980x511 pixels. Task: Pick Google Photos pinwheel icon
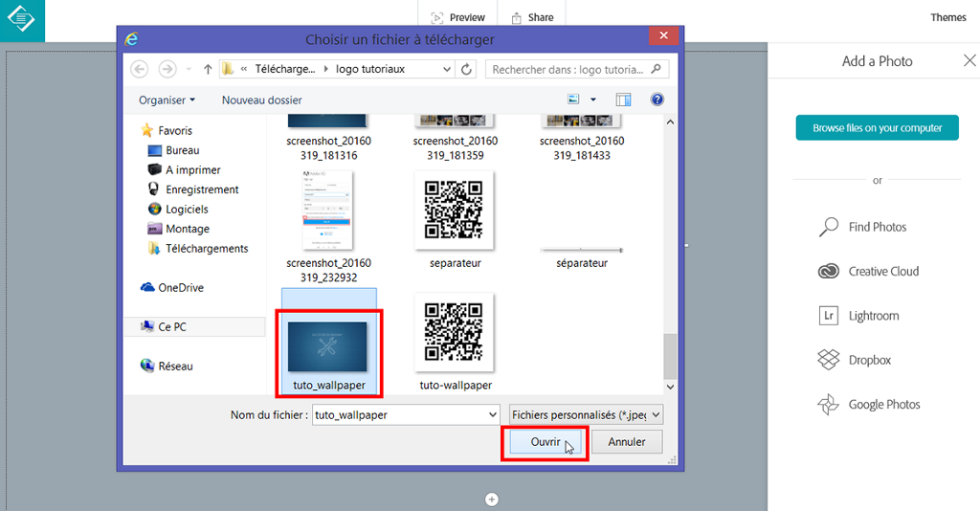tap(829, 405)
